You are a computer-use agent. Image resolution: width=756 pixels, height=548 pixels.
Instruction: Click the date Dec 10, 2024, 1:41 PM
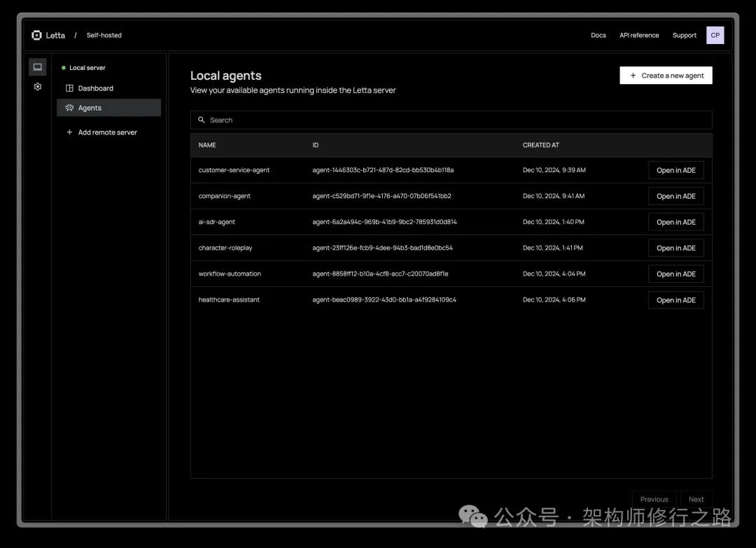552,248
